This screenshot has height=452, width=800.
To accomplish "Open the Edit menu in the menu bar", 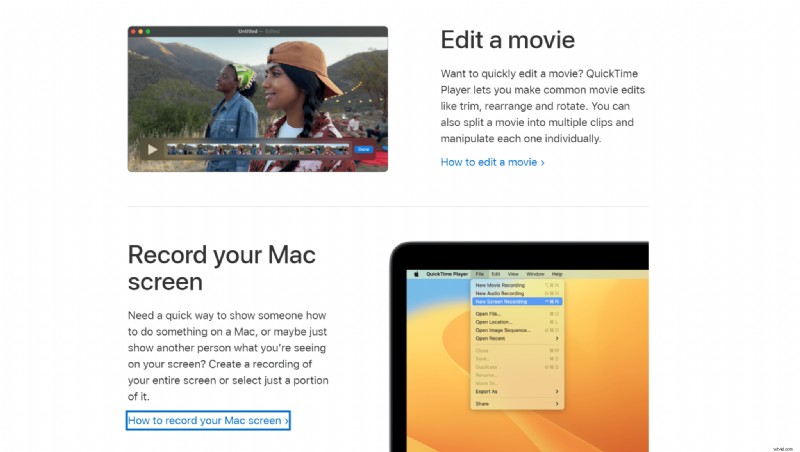I will click(x=496, y=273).
